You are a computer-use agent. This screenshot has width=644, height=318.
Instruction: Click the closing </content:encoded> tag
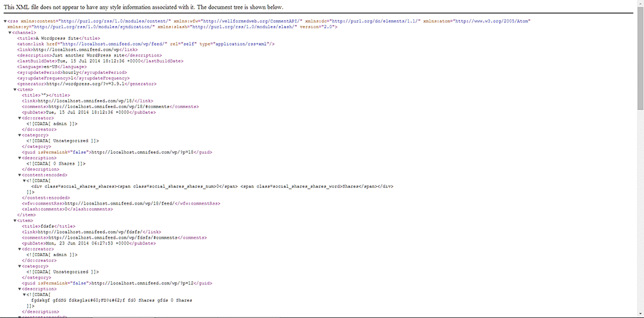pos(44,198)
